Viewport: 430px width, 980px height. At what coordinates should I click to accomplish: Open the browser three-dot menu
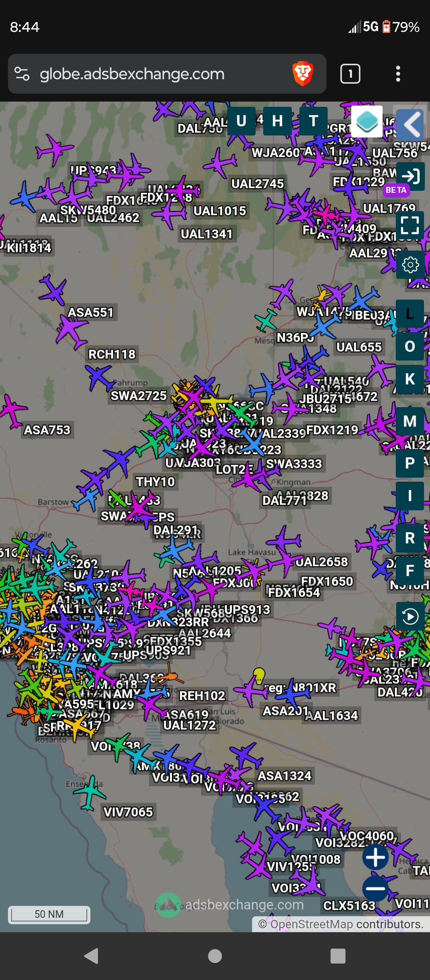click(x=398, y=74)
